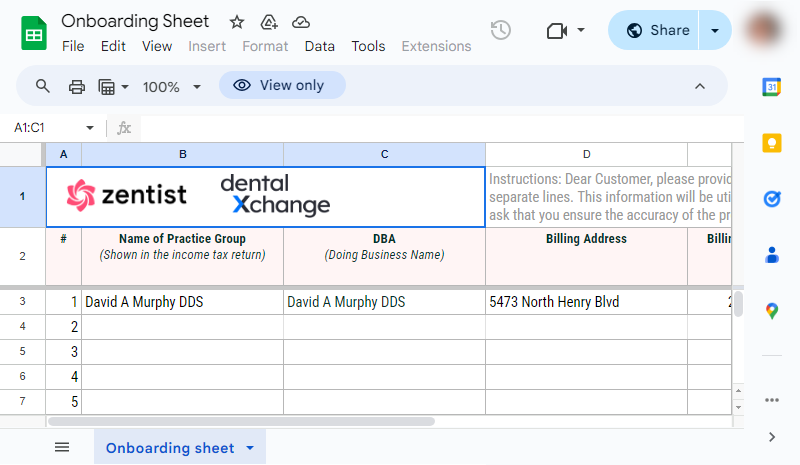The height and width of the screenshot is (465, 800).
Task: Select row 1 header
Action: [22, 196]
